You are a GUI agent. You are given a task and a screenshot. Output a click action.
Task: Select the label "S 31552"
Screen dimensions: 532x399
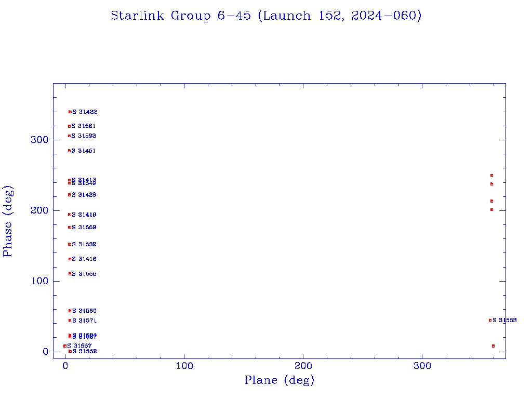pyautogui.click(x=85, y=352)
